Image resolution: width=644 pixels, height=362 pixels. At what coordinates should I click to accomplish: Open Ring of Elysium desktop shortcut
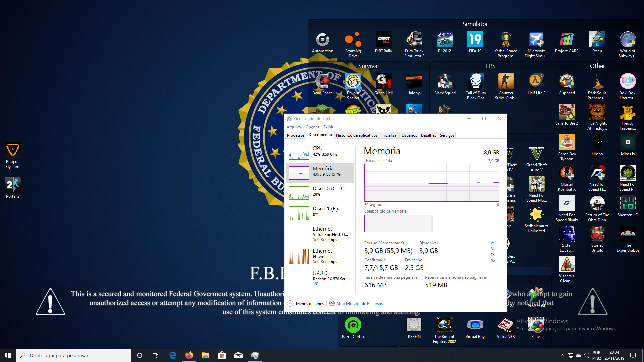pos(12,156)
